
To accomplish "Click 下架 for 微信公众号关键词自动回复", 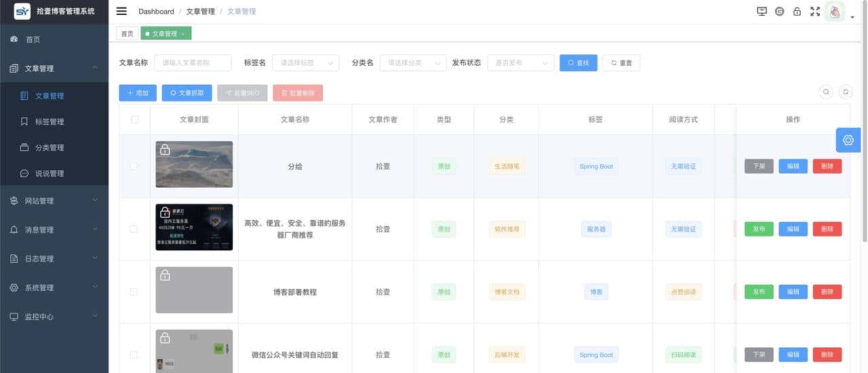I will click(759, 355).
